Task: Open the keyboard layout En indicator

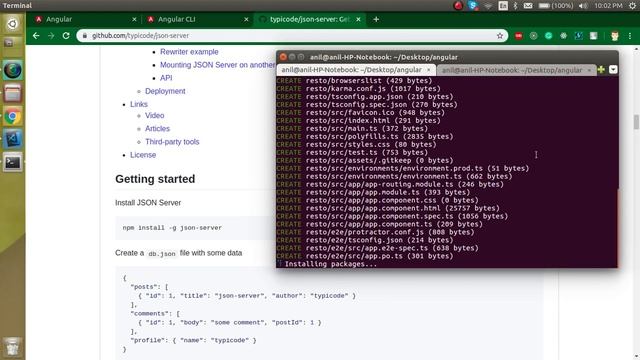Action: [x=503, y=6]
